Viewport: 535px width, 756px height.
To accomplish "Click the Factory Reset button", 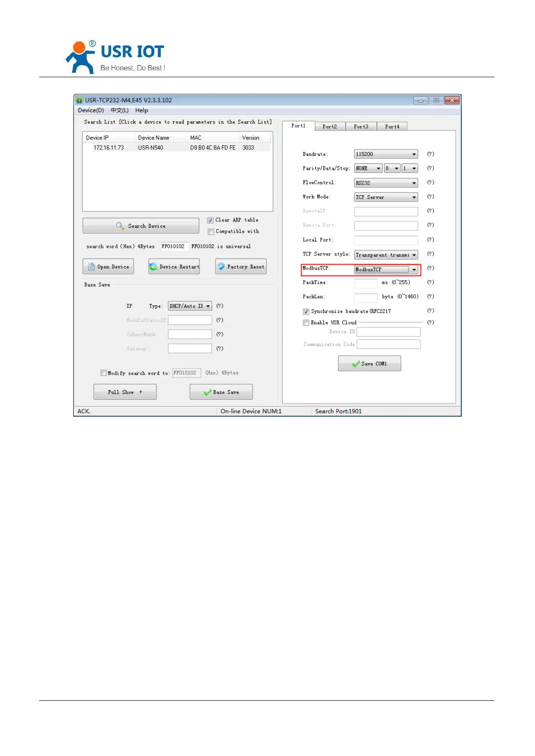I will pos(241,267).
